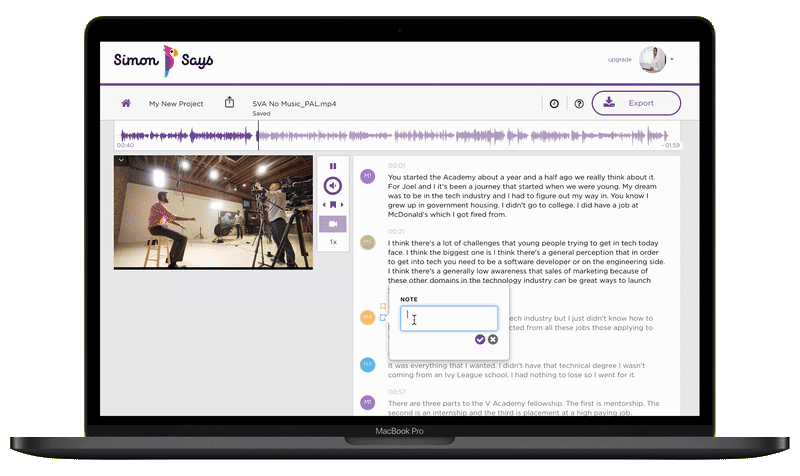Click the video preview thumbnail
Viewport: 800px width, 476px height.
pos(213,212)
